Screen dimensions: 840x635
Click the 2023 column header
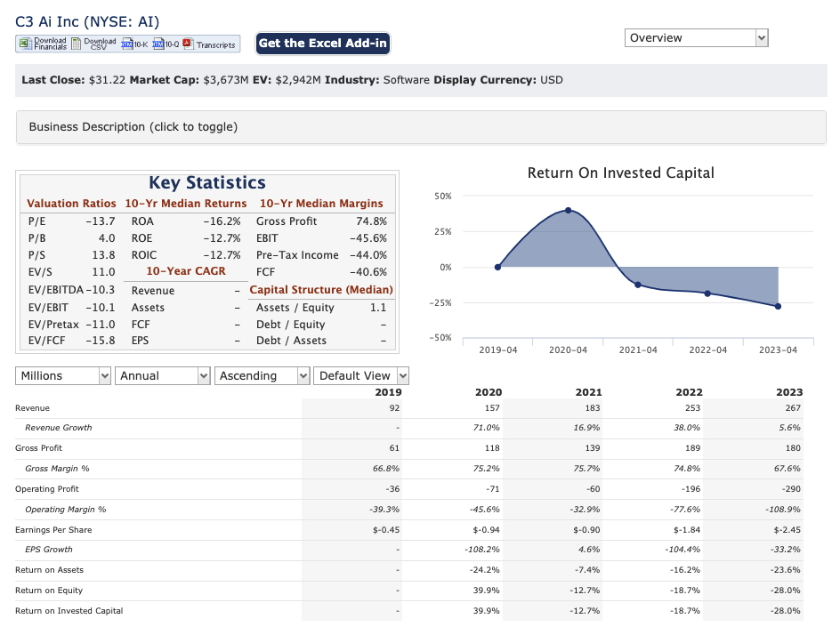point(789,392)
